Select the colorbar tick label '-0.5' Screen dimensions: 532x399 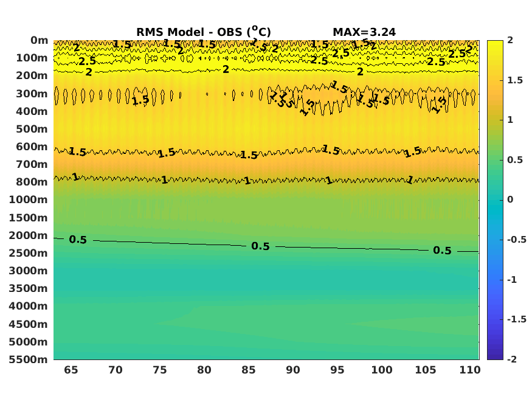[x=517, y=240]
